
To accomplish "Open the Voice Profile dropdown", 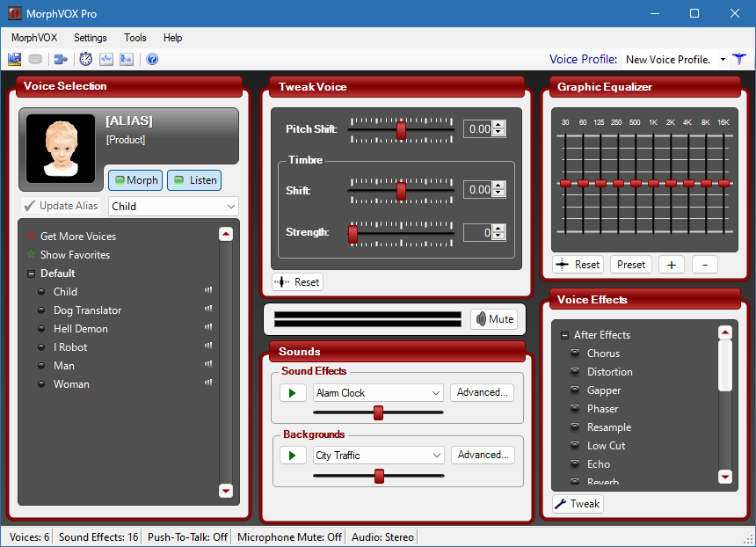I will point(723,59).
